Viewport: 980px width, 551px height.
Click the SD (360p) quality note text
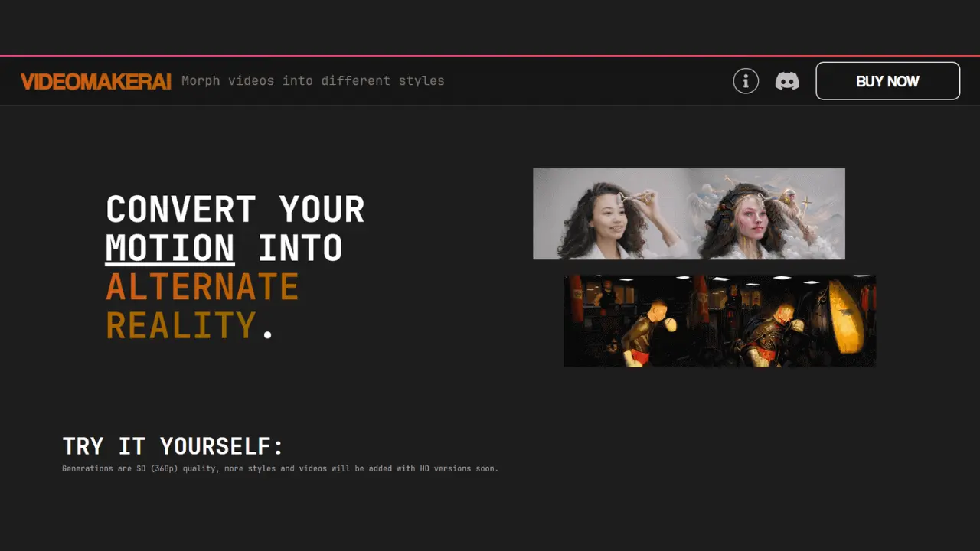(280, 468)
